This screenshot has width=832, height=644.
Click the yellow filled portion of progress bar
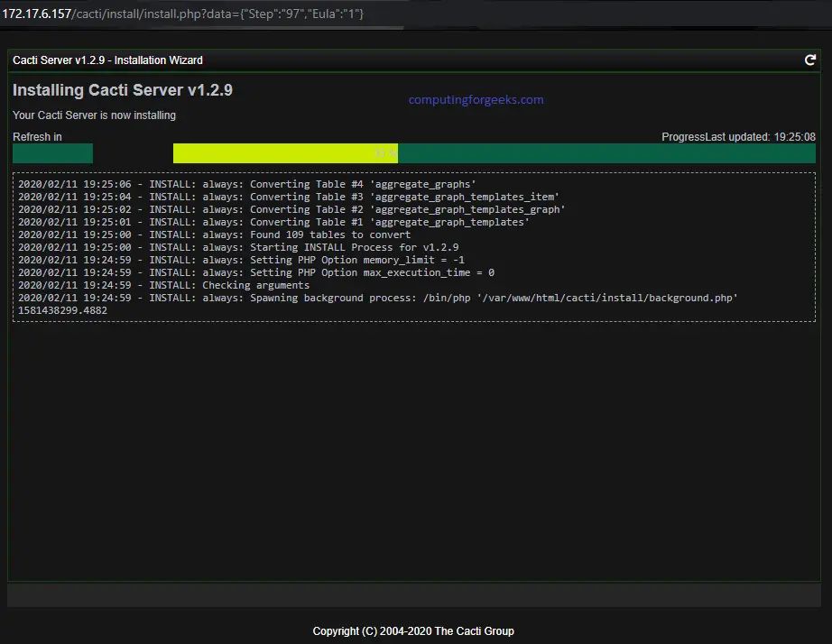pos(285,153)
